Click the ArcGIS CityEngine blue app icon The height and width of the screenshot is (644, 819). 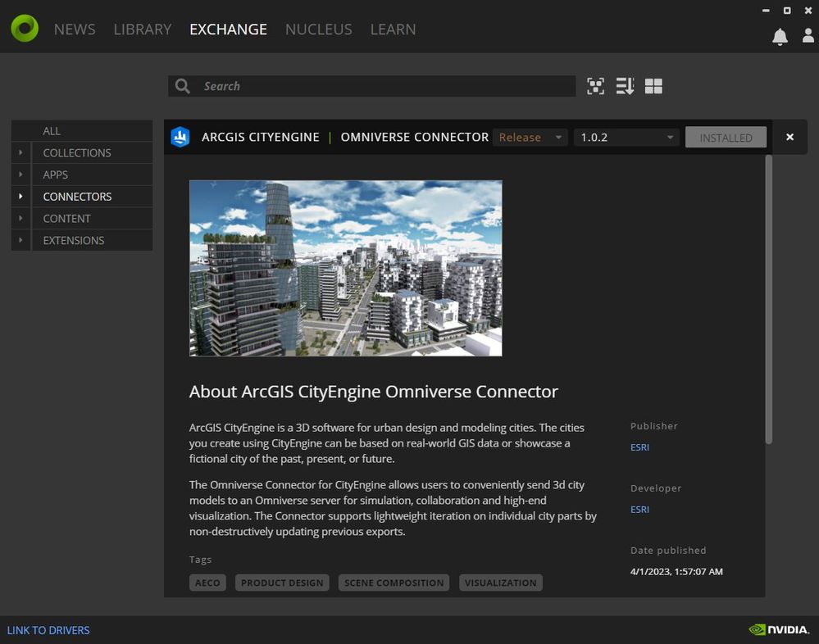180,138
